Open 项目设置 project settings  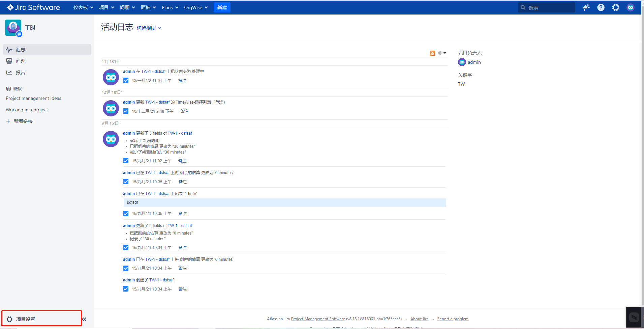coord(26,319)
